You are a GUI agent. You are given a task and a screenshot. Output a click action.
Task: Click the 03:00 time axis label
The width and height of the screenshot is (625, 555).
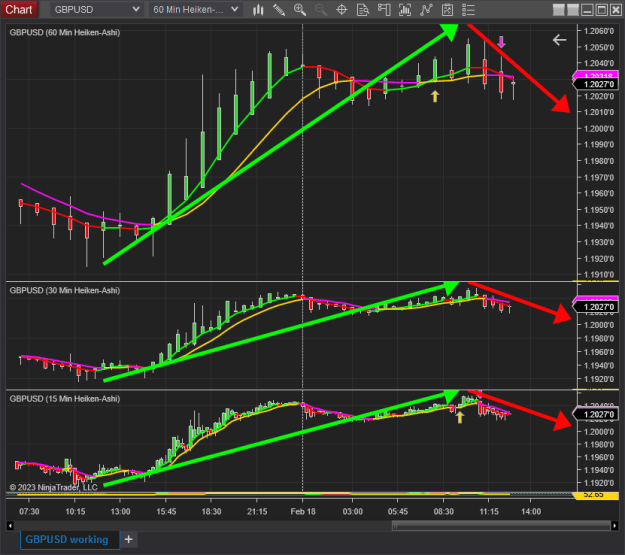(x=353, y=512)
